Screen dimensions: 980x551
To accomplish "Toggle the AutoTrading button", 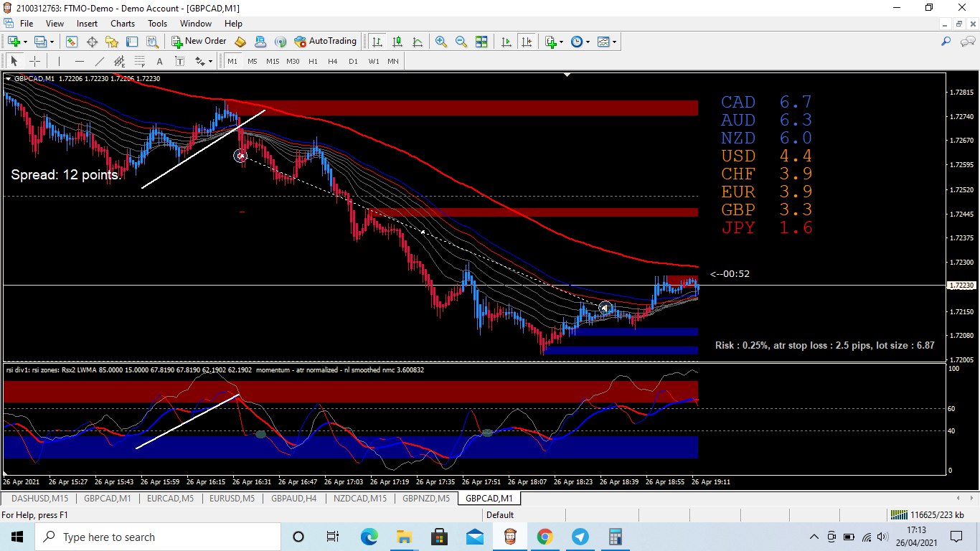I will click(x=325, y=42).
